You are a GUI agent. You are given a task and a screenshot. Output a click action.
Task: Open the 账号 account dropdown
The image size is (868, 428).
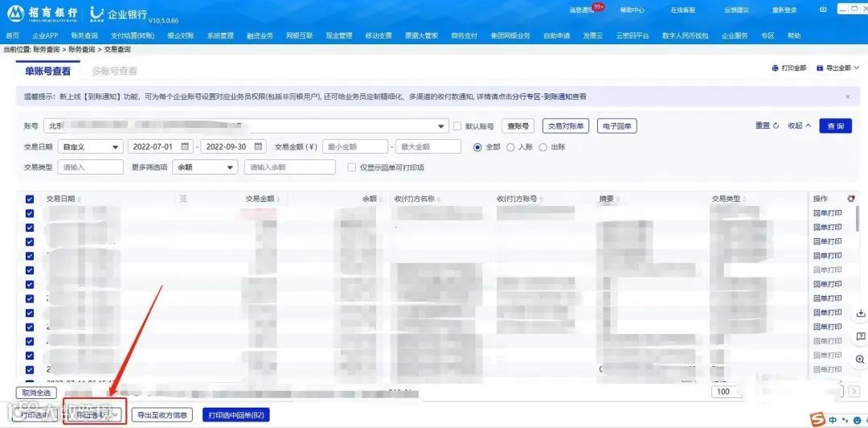pyautogui.click(x=246, y=126)
